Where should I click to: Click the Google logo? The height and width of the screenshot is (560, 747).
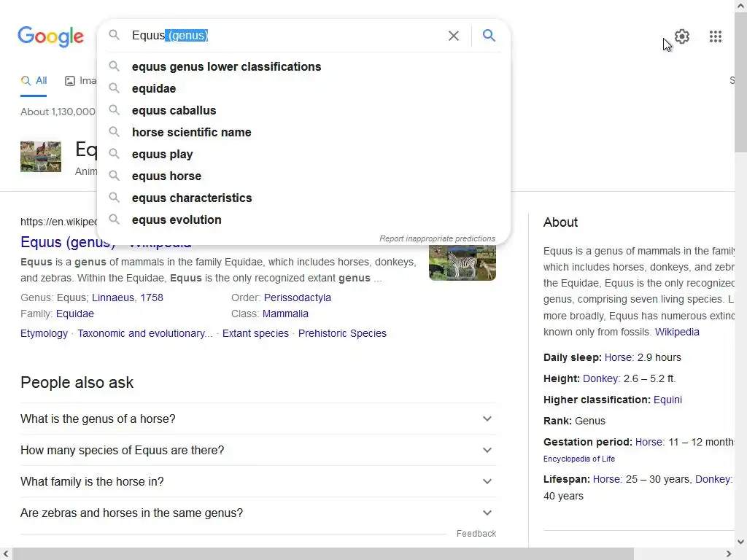coord(50,36)
